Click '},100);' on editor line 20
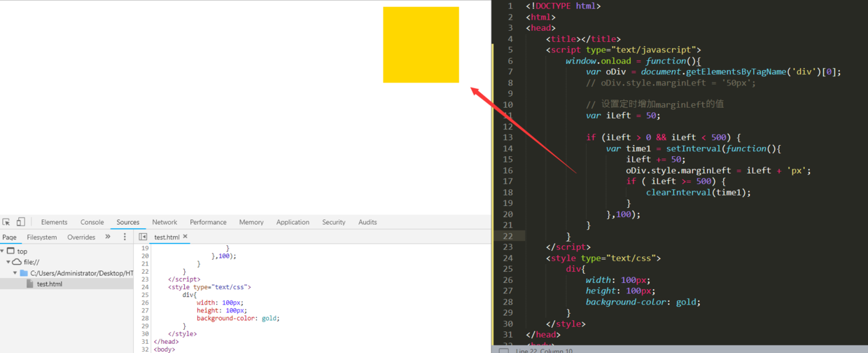 [623, 214]
